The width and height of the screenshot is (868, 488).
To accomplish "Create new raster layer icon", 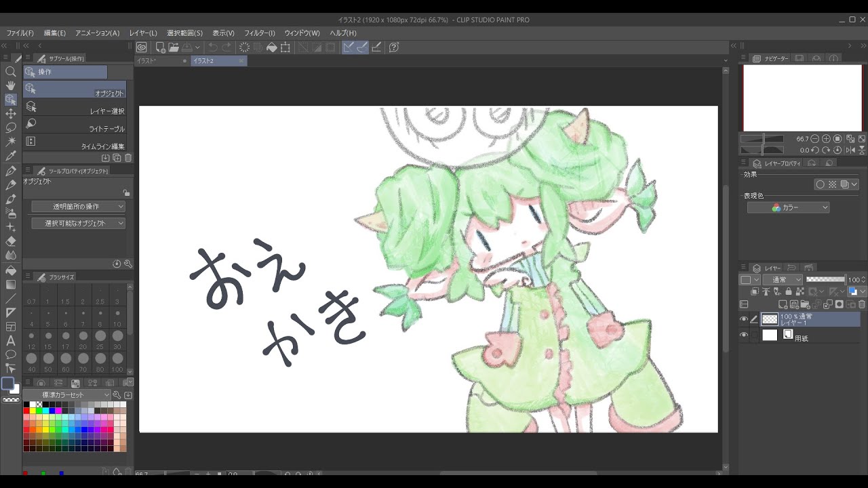I will (783, 304).
